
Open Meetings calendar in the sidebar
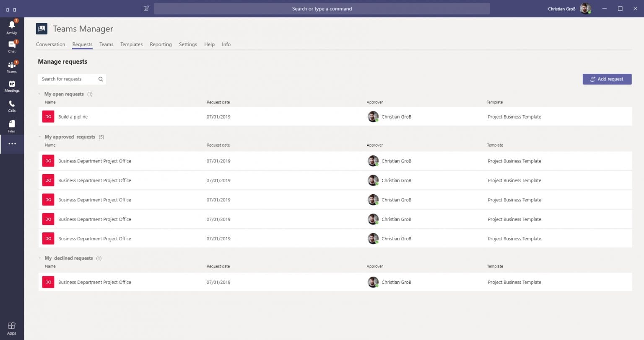pos(12,86)
